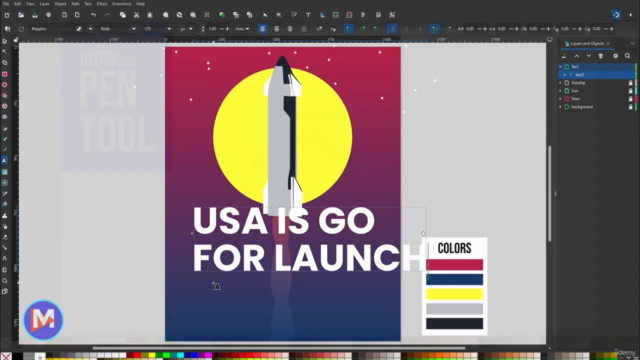Click the Print icon
This screenshot has width=640, height=360.
click(49, 15)
